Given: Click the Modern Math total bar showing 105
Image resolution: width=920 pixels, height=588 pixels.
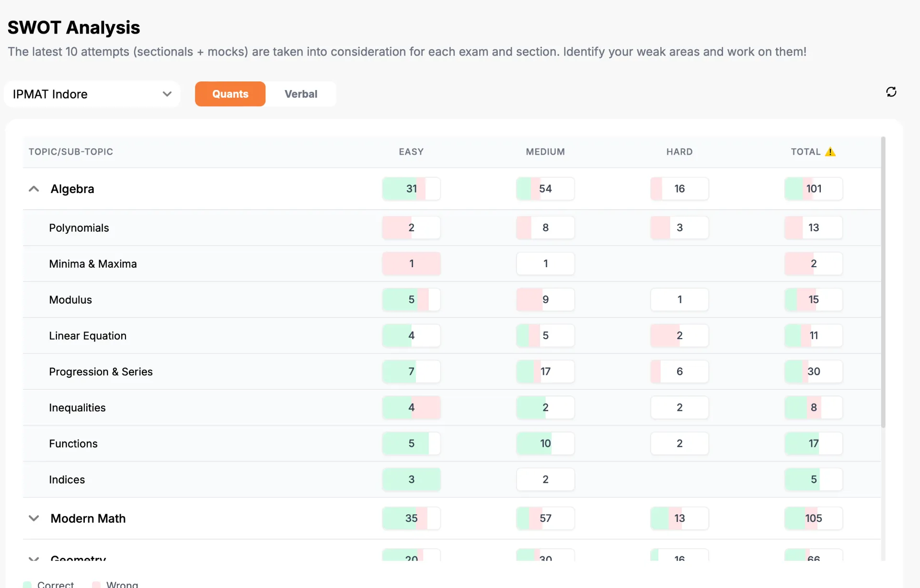Looking at the screenshot, I should click(x=813, y=518).
